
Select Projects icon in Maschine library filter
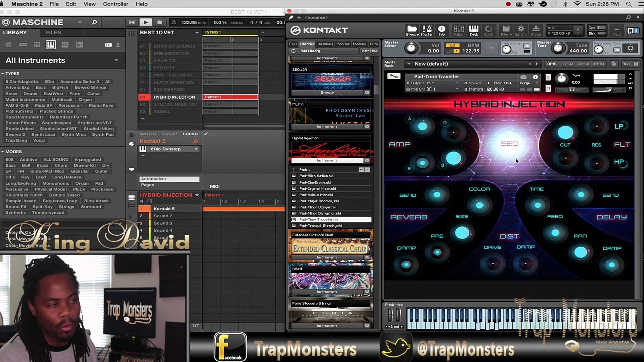click(x=9, y=45)
